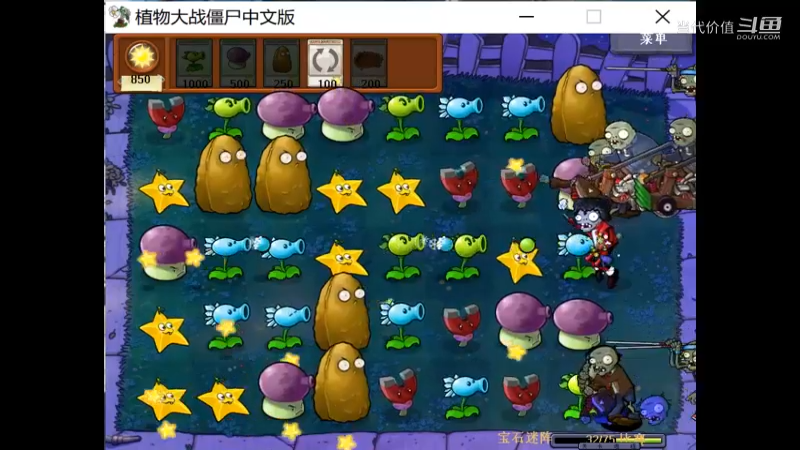Click the sun counter showing 850

click(x=141, y=65)
